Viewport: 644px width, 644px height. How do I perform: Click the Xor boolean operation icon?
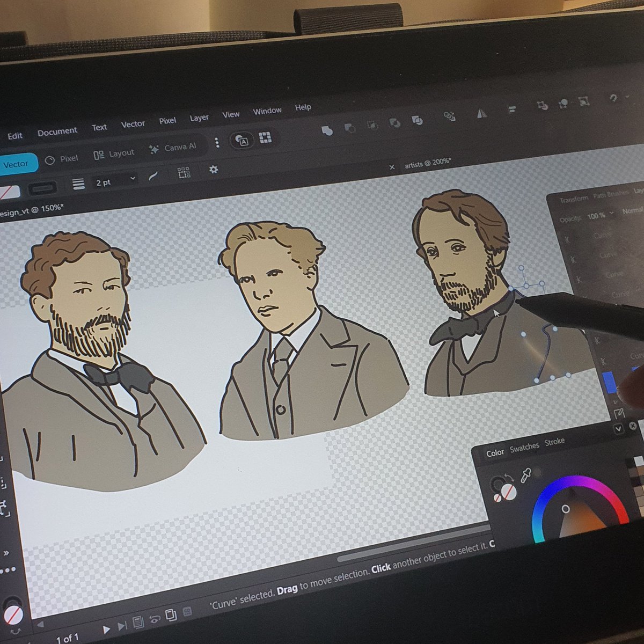(x=394, y=122)
